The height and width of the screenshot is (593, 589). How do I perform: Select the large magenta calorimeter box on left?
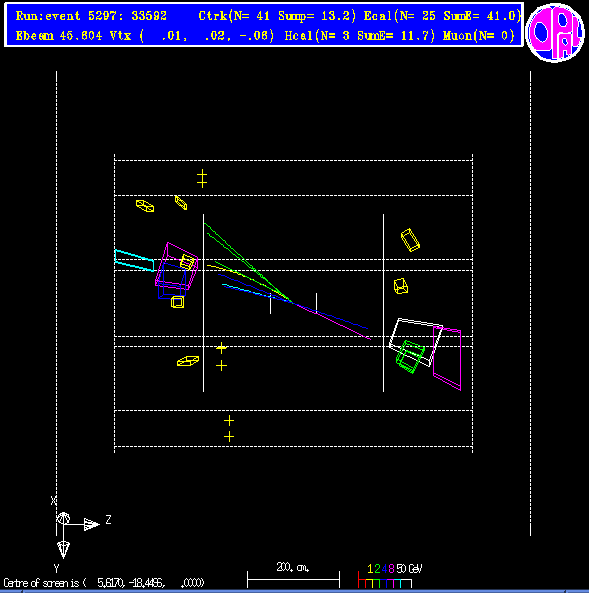(177, 266)
